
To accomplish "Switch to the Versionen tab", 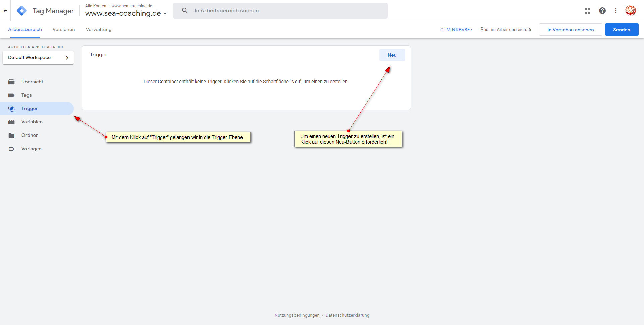I will pyautogui.click(x=64, y=30).
